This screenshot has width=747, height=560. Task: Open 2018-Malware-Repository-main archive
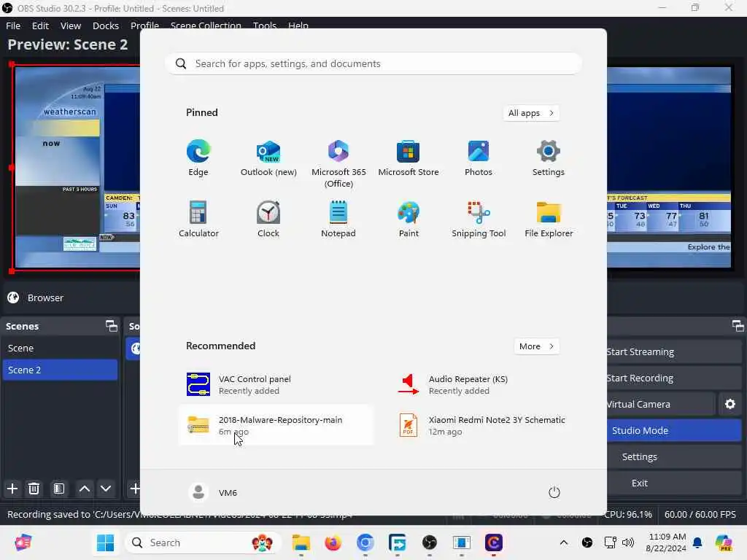(x=276, y=425)
